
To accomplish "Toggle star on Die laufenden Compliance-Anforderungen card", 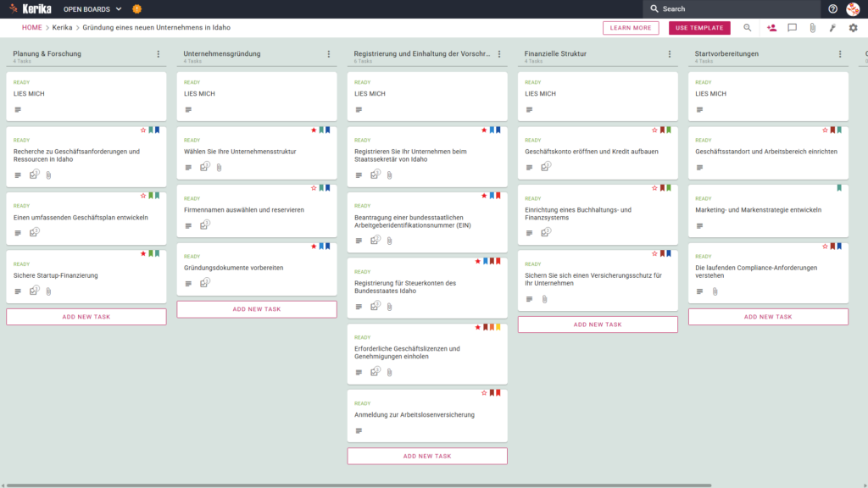I will (x=826, y=247).
